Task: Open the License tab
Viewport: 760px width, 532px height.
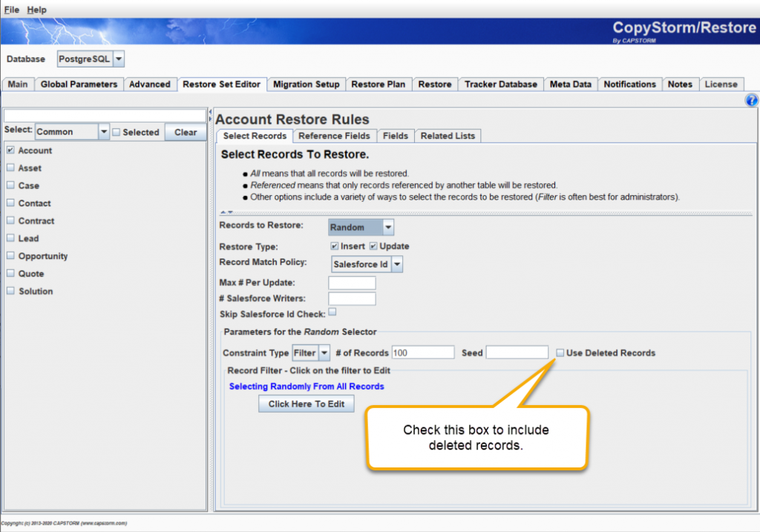Action: coord(721,85)
